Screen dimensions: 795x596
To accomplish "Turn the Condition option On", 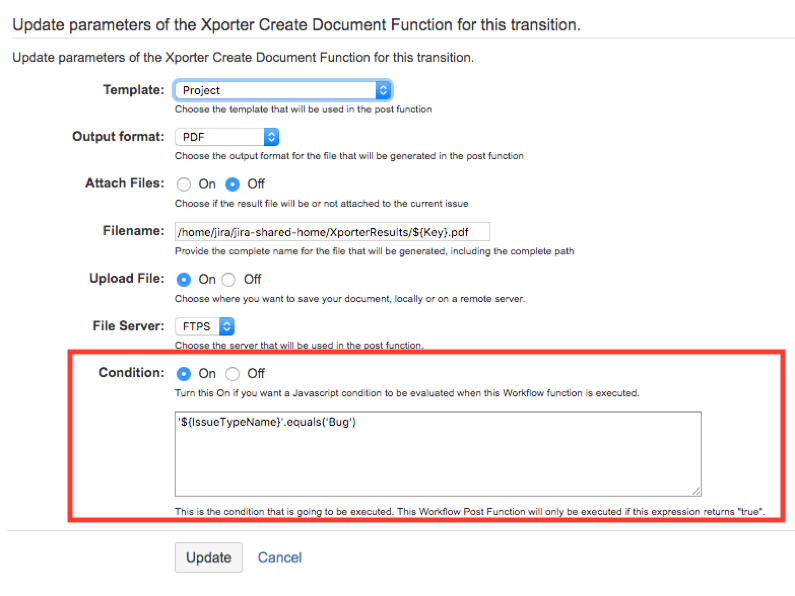I will coord(184,373).
